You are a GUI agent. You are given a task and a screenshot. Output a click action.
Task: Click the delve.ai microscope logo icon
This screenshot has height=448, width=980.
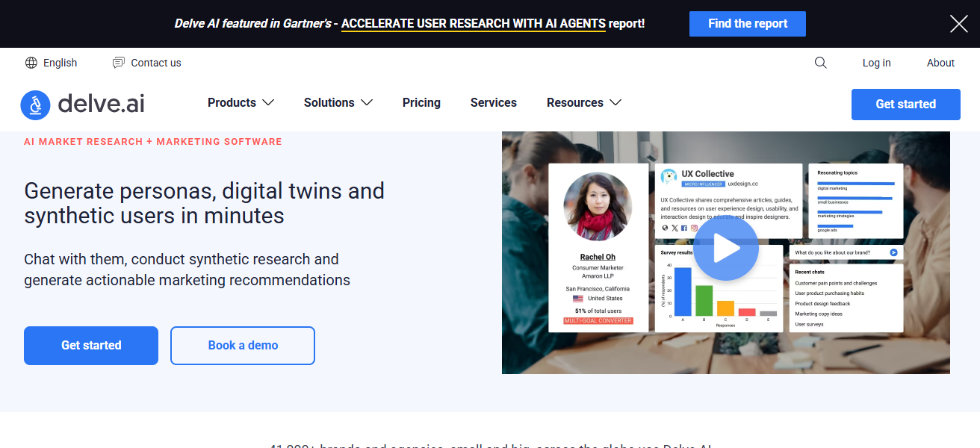click(x=35, y=105)
